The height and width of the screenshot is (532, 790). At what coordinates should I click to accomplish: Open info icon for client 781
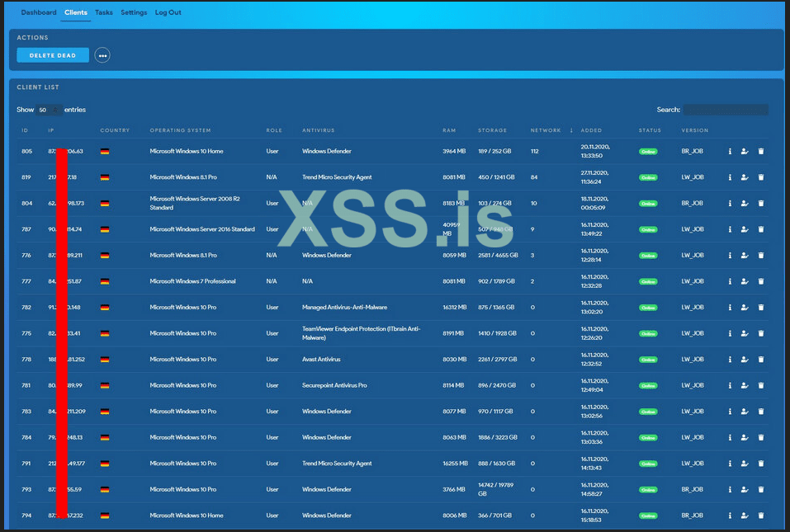[x=730, y=385]
